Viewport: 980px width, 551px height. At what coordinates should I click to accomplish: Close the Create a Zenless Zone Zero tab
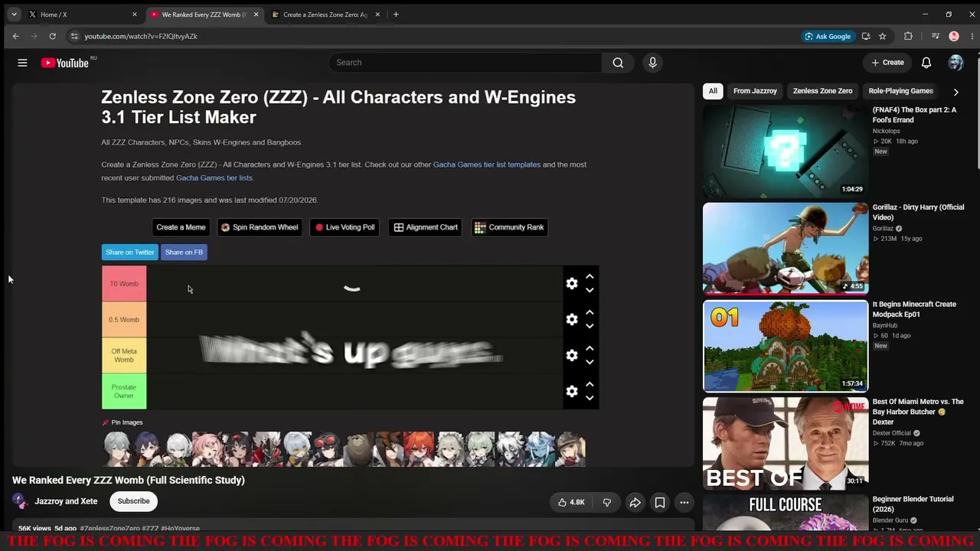point(377,14)
